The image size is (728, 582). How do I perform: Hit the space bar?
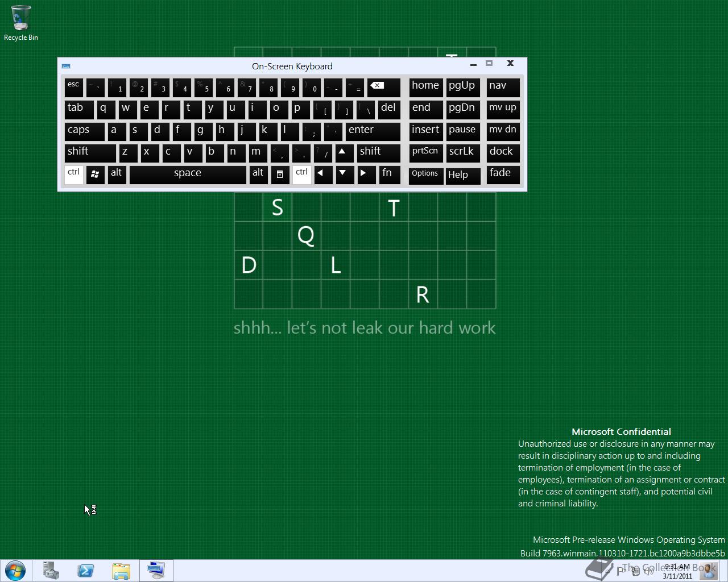click(x=188, y=174)
